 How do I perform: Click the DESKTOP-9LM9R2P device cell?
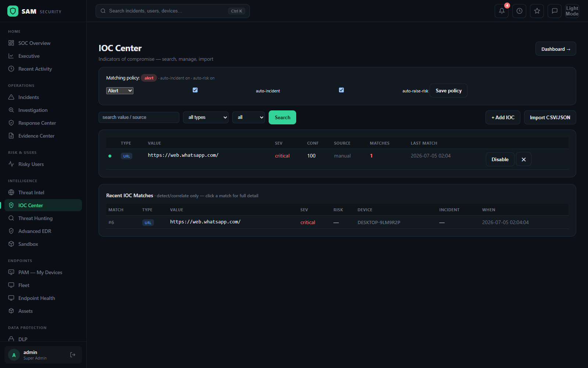pos(379,222)
